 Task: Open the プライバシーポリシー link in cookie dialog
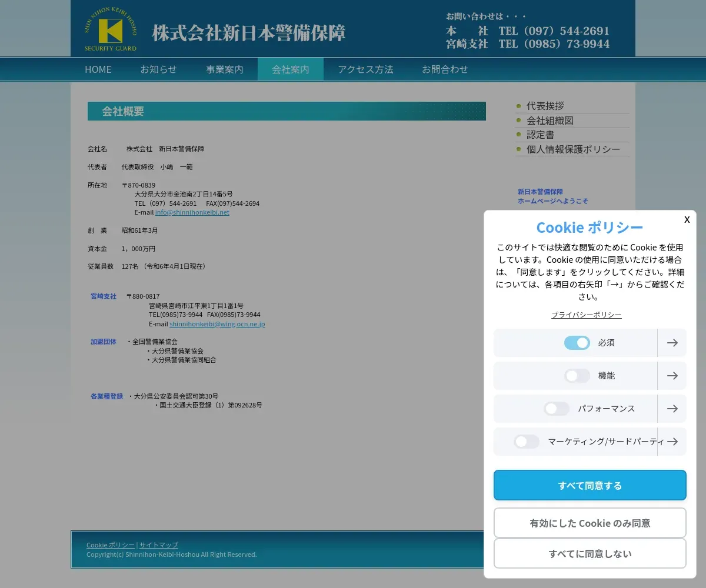pyautogui.click(x=586, y=315)
